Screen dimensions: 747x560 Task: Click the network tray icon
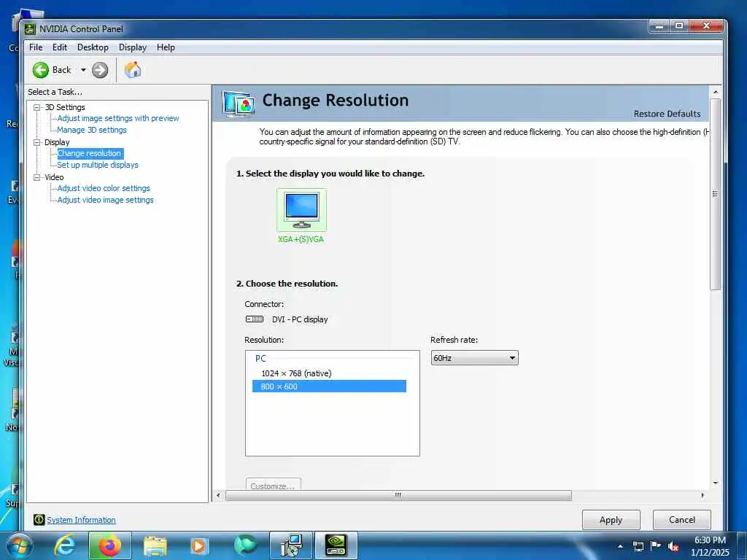click(x=638, y=546)
